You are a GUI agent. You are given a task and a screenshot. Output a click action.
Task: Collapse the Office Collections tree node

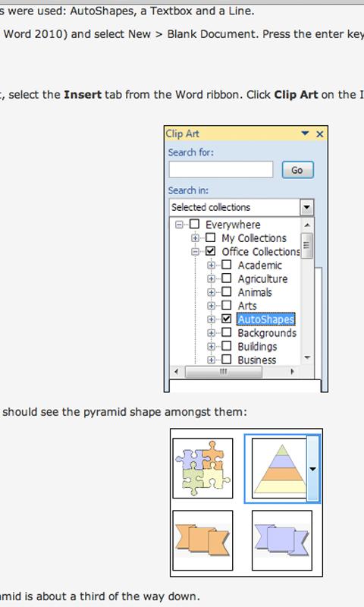[x=196, y=251]
